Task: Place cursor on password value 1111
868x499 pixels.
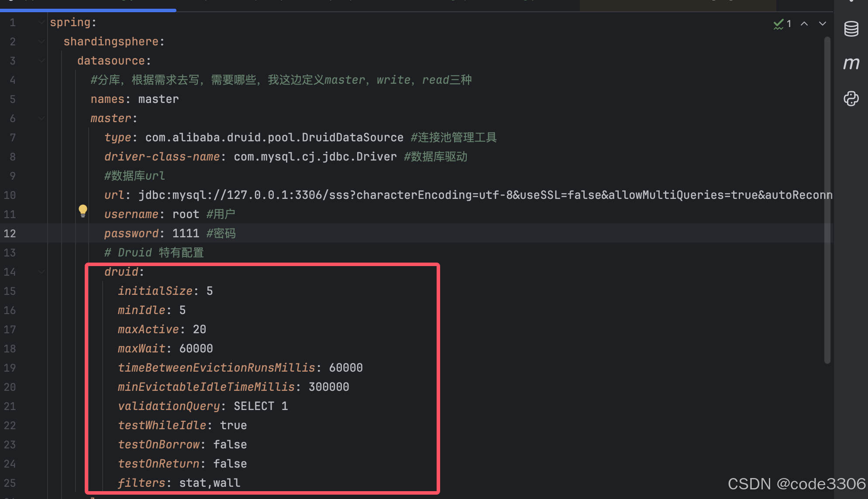Action: 186,233
